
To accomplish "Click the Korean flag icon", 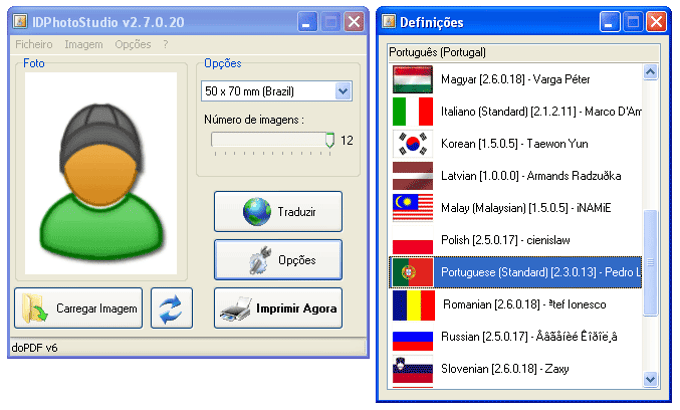I will [x=412, y=144].
